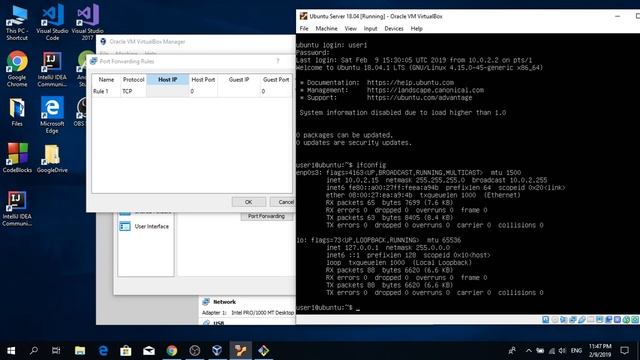Viewport: 640px width, 360px height.
Task: Click network indicator in VM status bar
Action: point(573,320)
